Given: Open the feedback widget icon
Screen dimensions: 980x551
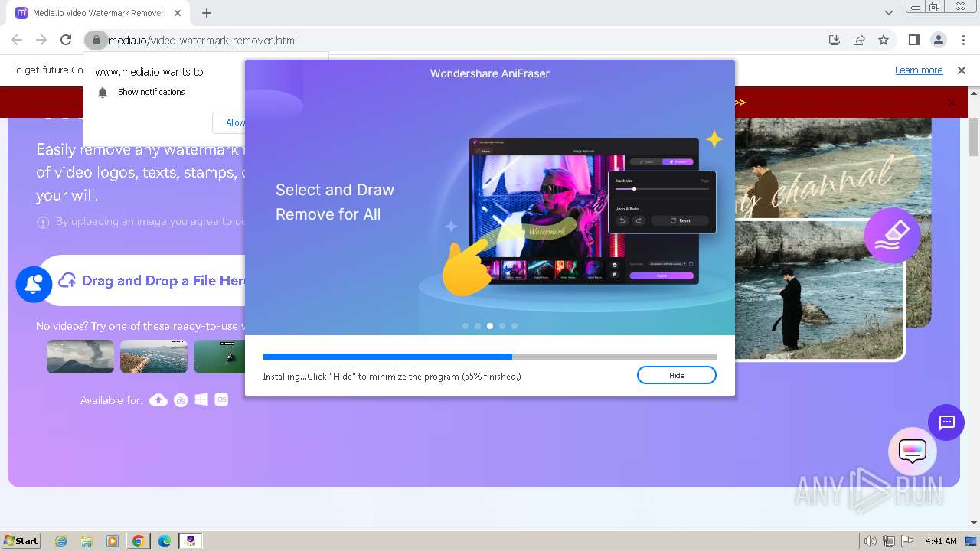Looking at the screenshot, I should click(913, 452).
